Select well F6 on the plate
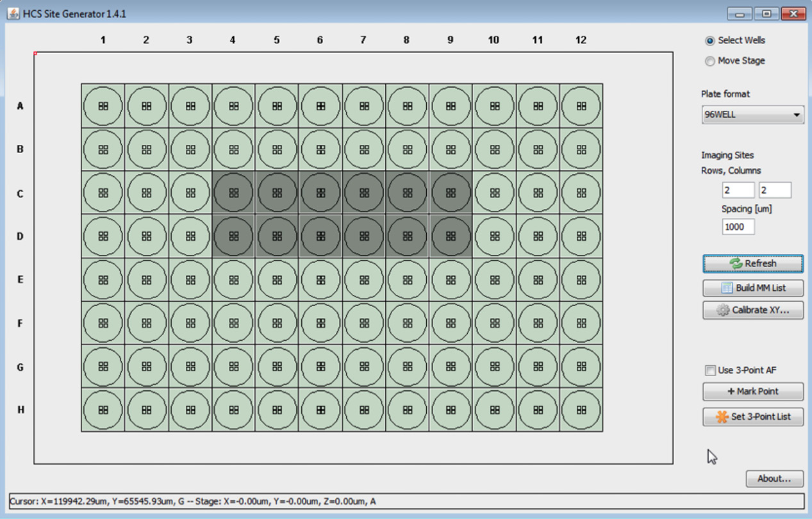This screenshot has width=812, height=519. coord(320,323)
